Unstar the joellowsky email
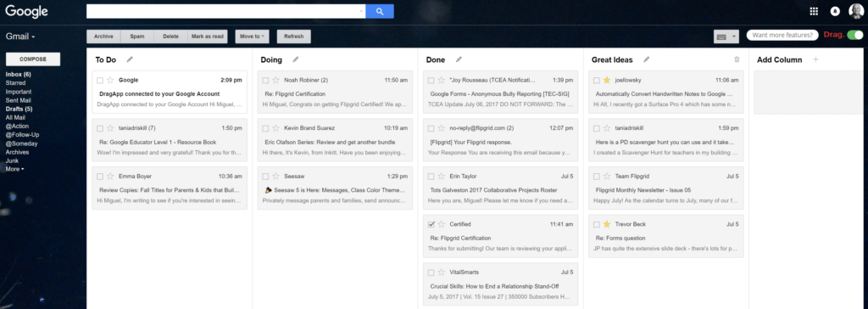The width and height of the screenshot is (868, 309). pos(607,80)
